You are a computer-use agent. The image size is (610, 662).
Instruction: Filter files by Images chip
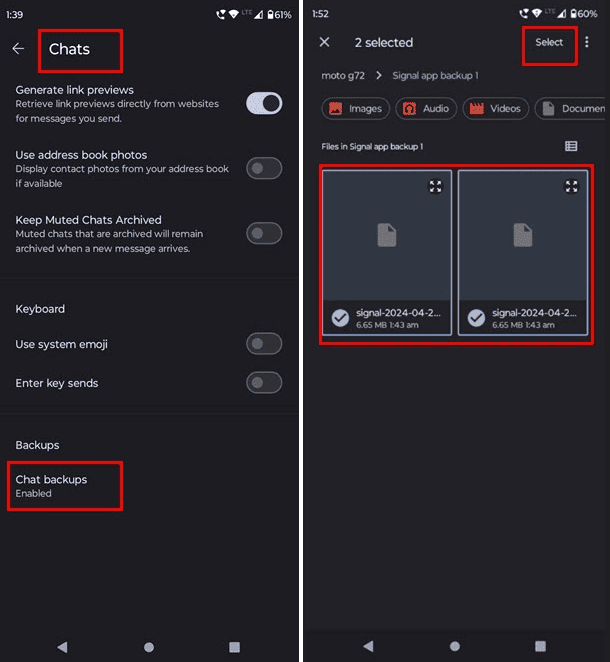[x=355, y=109]
